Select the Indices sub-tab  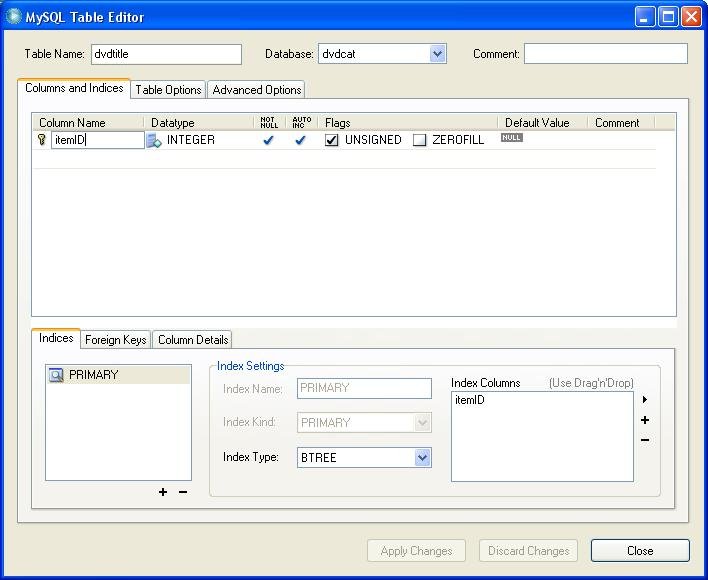click(56, 338)
